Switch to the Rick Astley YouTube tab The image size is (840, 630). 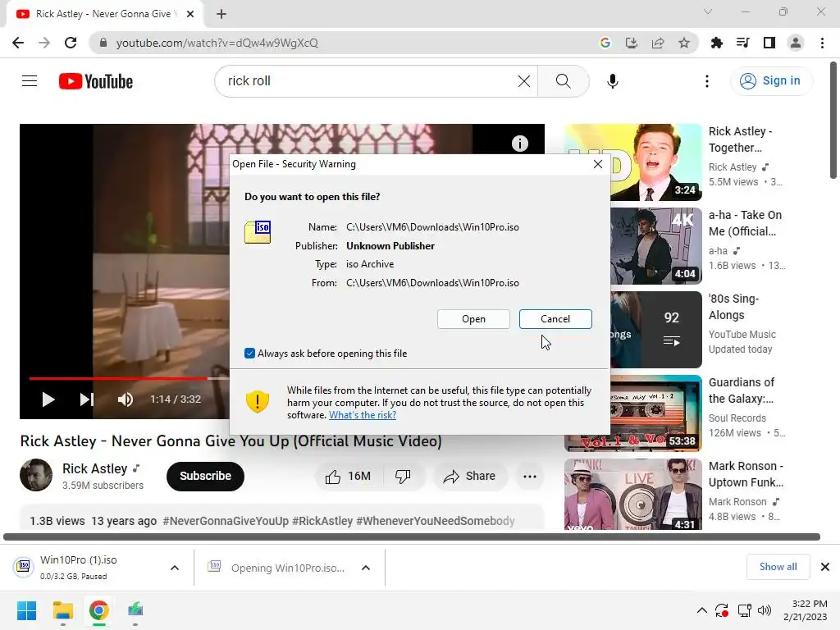(104, 14)
